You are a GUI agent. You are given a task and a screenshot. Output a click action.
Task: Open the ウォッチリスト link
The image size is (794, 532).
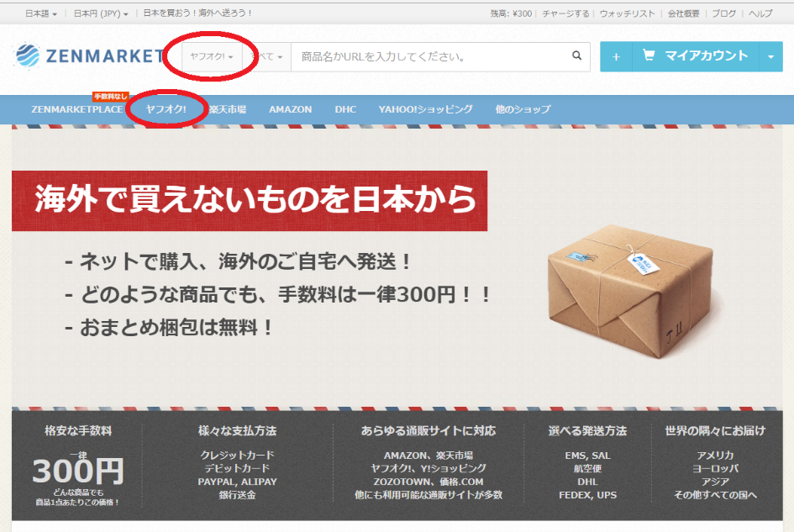point(627,13)
